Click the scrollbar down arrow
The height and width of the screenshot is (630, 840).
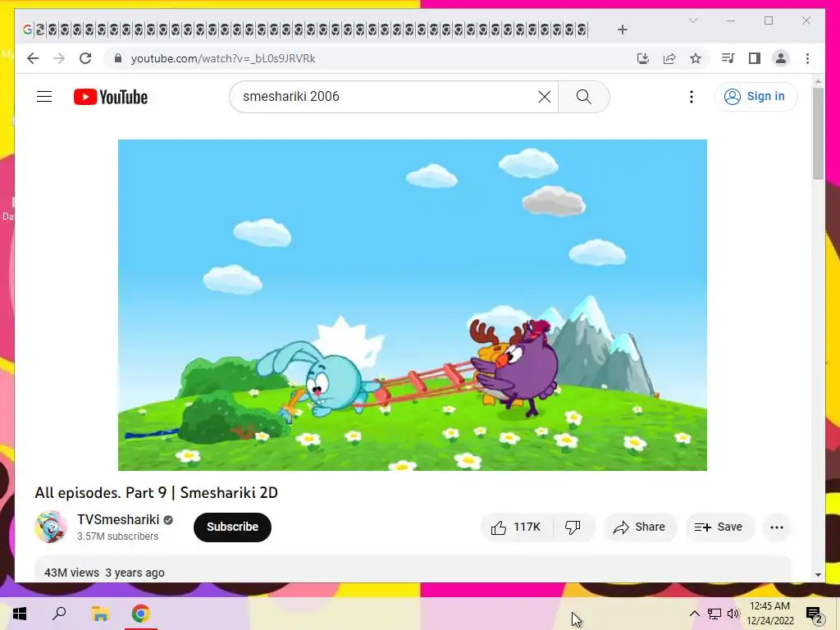click(x=818, y=575)
